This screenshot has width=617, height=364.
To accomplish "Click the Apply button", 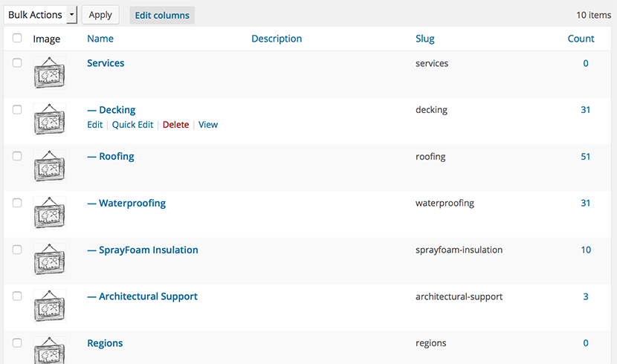I will (100, 15).
